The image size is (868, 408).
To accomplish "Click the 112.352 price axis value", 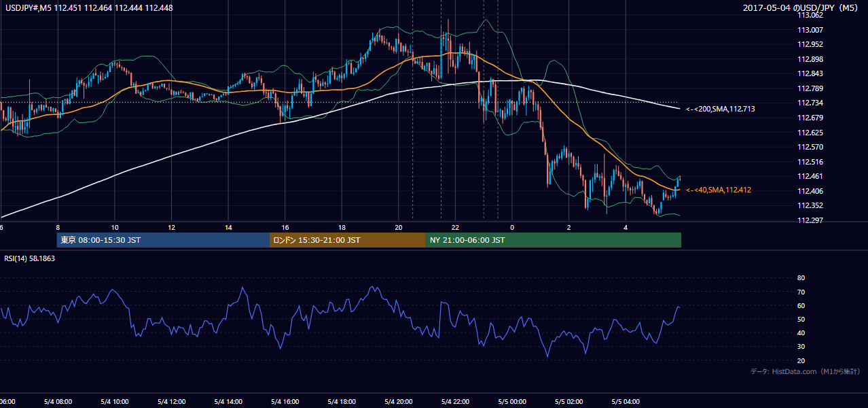I will coord(810,205).
